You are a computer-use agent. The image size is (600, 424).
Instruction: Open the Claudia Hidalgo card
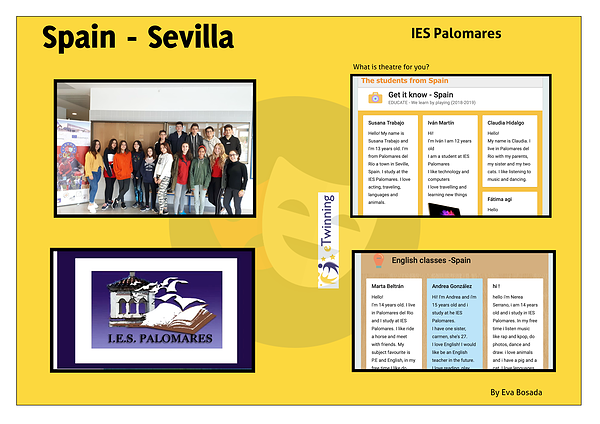click(510, 151)
